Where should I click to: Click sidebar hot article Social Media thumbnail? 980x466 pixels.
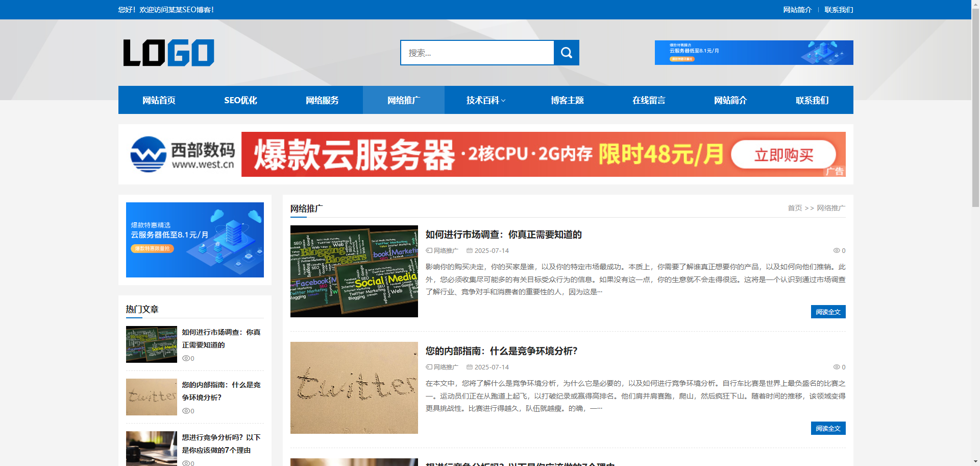[152, 344]
